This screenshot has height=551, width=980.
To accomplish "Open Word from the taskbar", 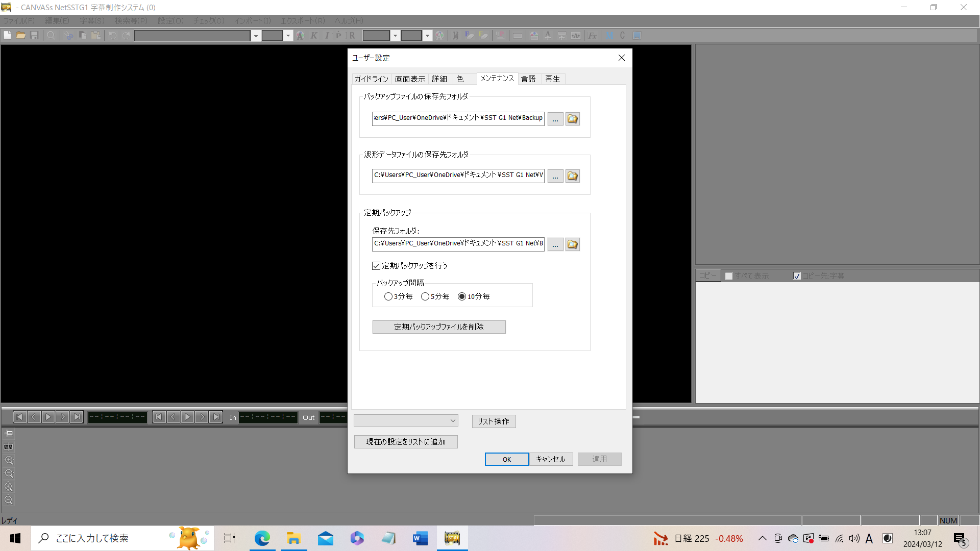I will click(x=420, y=538).
